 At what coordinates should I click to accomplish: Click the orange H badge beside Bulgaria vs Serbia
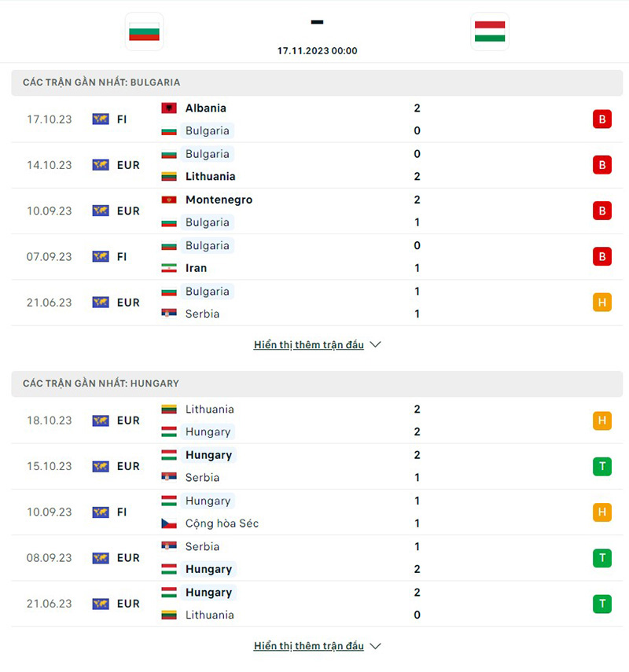coord(602,302)
